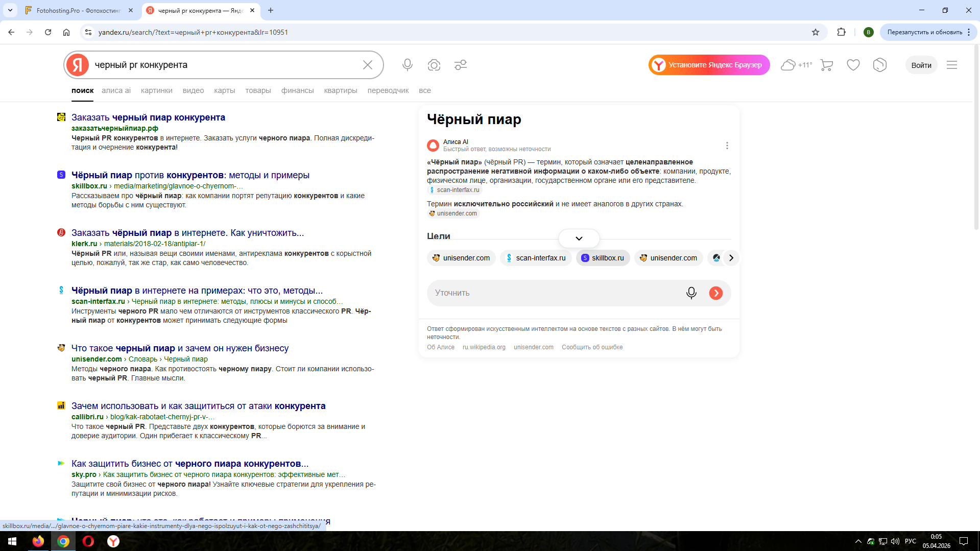This screenshot has height=551, width=980.
Task: Expand the Alisa AI answer chevron
Action: (579, 238)
